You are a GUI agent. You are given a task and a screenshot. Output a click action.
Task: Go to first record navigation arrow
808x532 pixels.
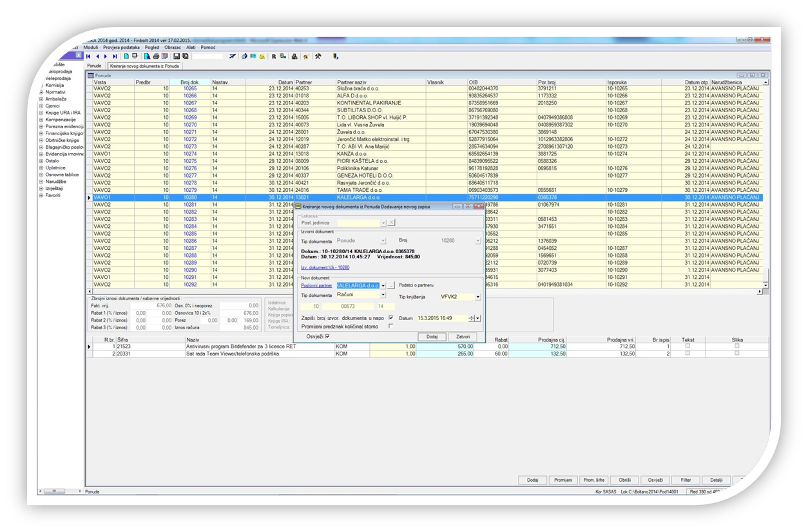tap(88, 57)
